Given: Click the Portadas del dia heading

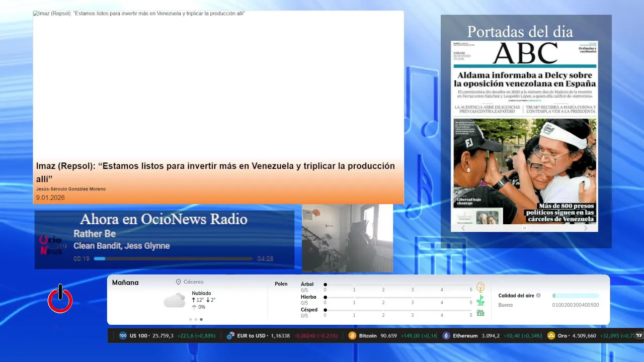Looking at the screenshot, I should (x=520, y=32).
